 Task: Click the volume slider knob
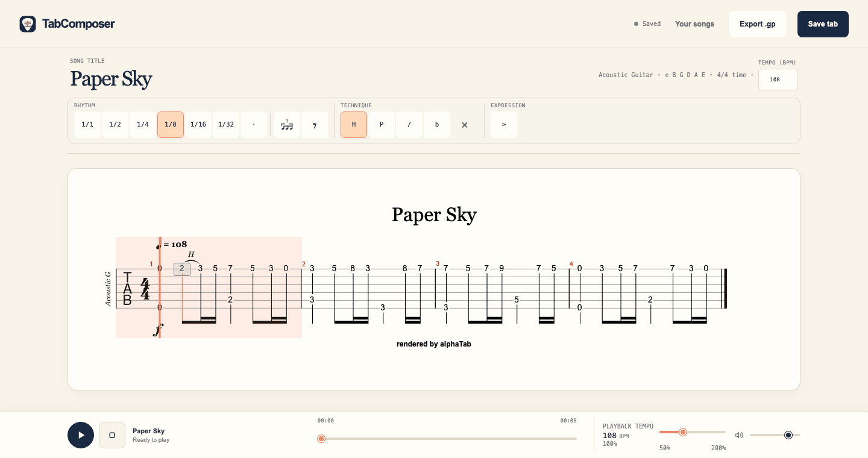tap(788, 435)
